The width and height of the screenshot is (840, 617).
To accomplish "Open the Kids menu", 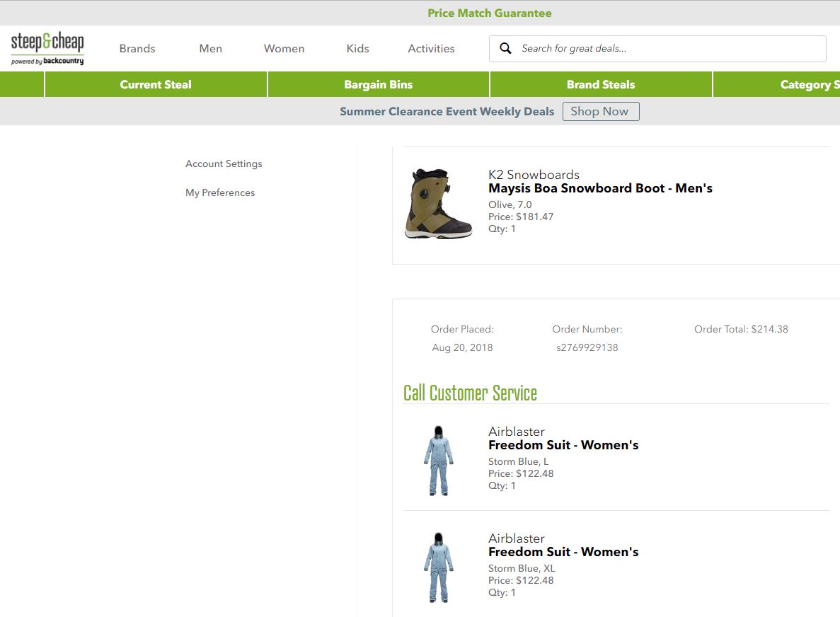I will pos(357,49).
